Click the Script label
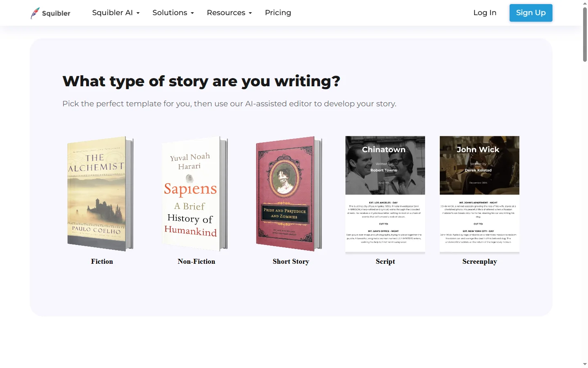Image resolution: width=588 pixels, height=368 pixels. 385,261
